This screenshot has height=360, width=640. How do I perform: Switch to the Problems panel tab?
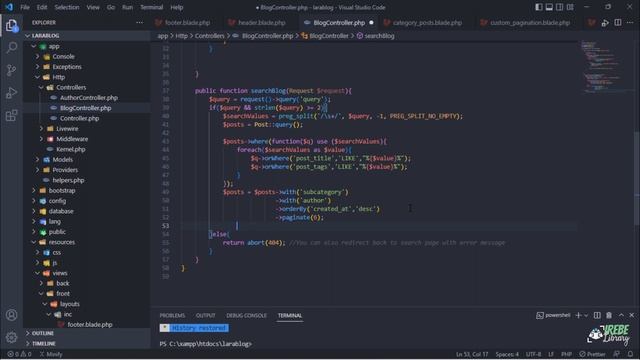coord(172,316)
